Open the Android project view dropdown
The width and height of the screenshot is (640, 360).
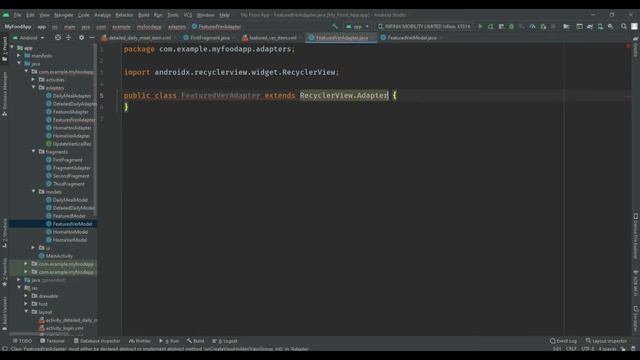(28, 38)
